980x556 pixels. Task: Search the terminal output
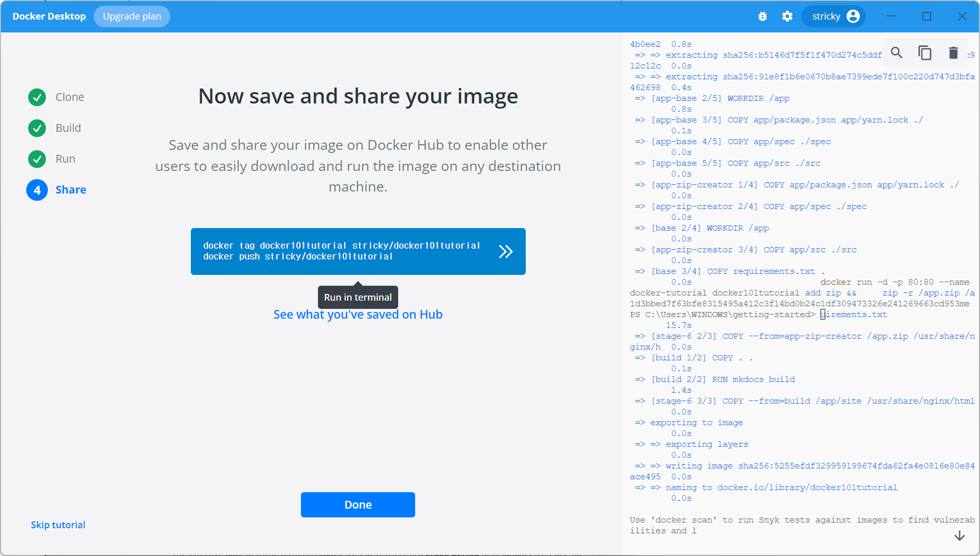897,53
